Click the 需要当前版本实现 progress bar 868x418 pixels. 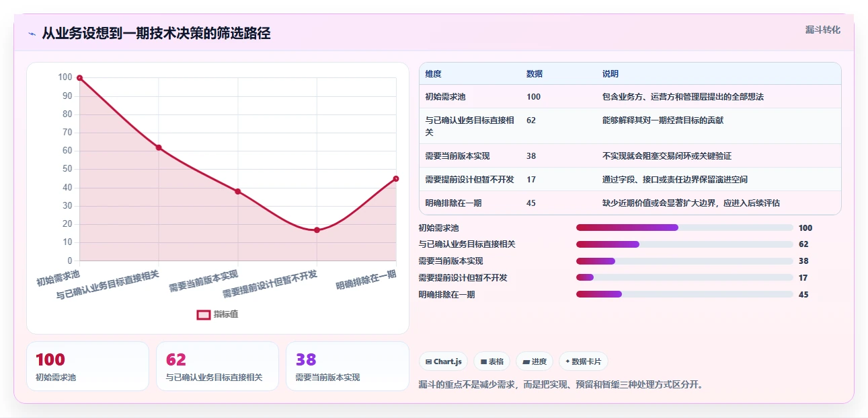pos(684,261)
